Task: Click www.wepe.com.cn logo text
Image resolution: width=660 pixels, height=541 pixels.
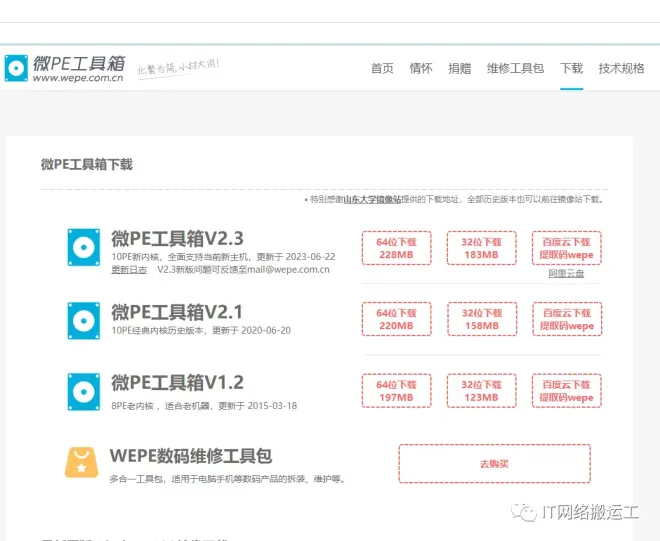Action: click(78, 78)
